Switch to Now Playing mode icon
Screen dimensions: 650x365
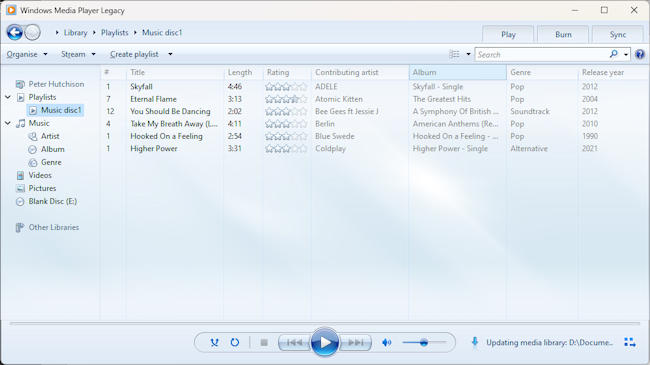tap(630, 343)
